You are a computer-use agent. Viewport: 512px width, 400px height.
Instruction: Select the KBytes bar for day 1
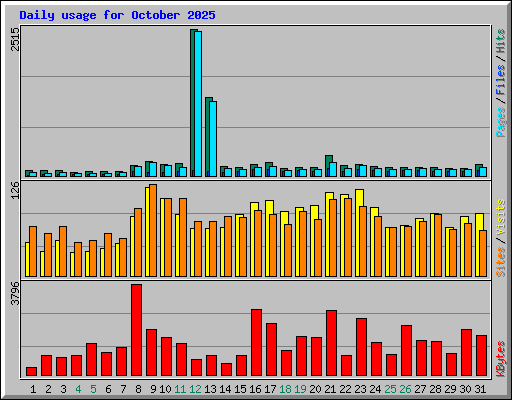pos(31,372)
